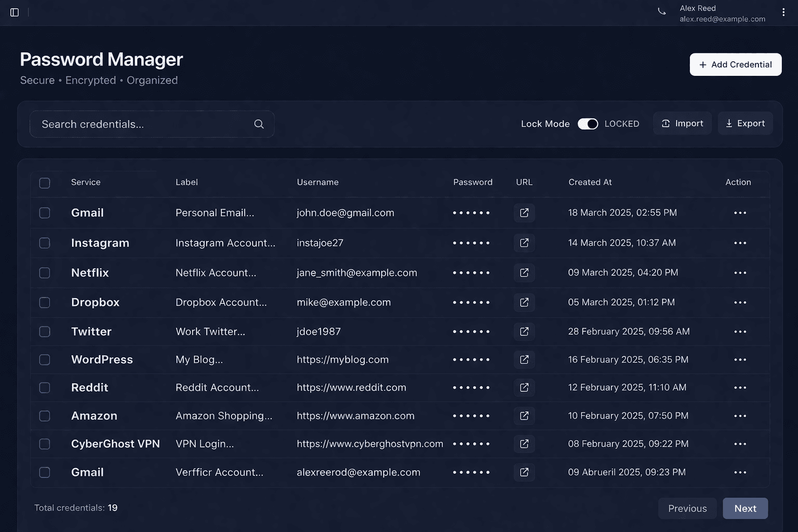The height and width of the screenshot is (532, 798).
Task: Click the search magnifier icon
Action: coord(259,124)
